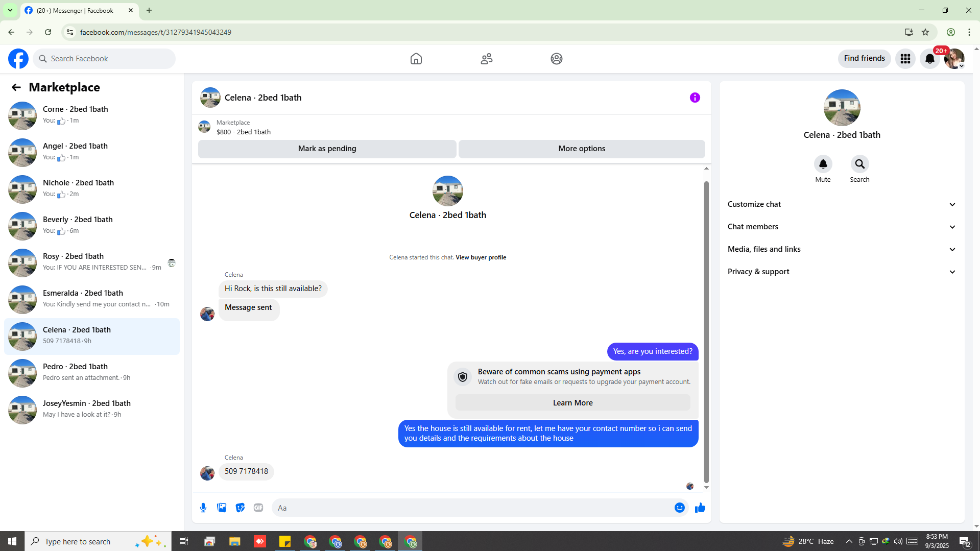The width and height of the screenshot is (980, 551).
Task: Open conversation information purple icon
Action: [695, 98]
